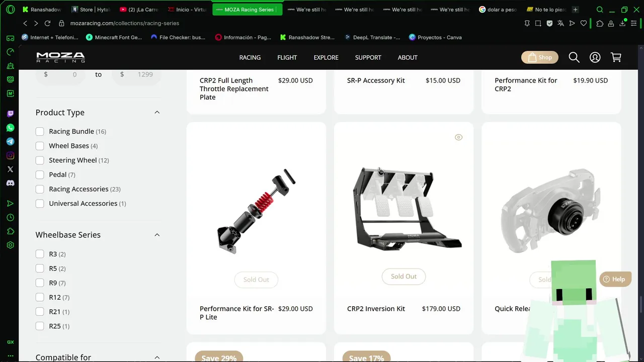The width and height of the screenshot is (644, 362).
Task: Open browser downloads icon
Action: point(622,23)
